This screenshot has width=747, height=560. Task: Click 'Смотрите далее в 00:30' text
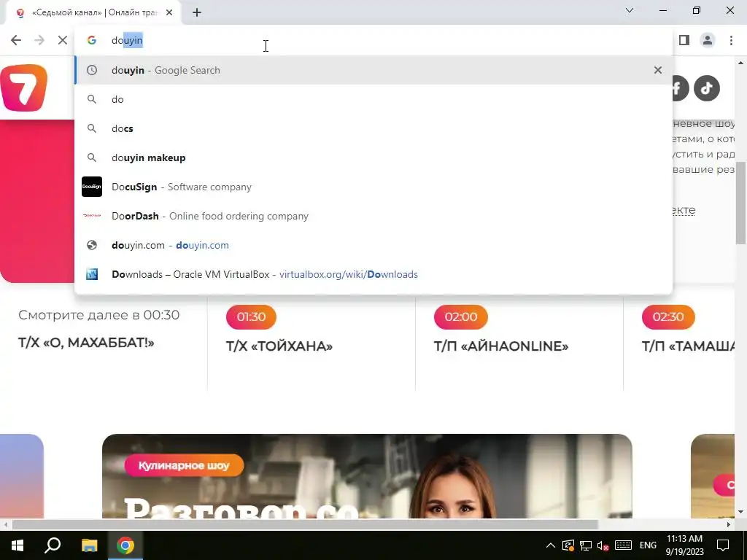tap(98, 315)
